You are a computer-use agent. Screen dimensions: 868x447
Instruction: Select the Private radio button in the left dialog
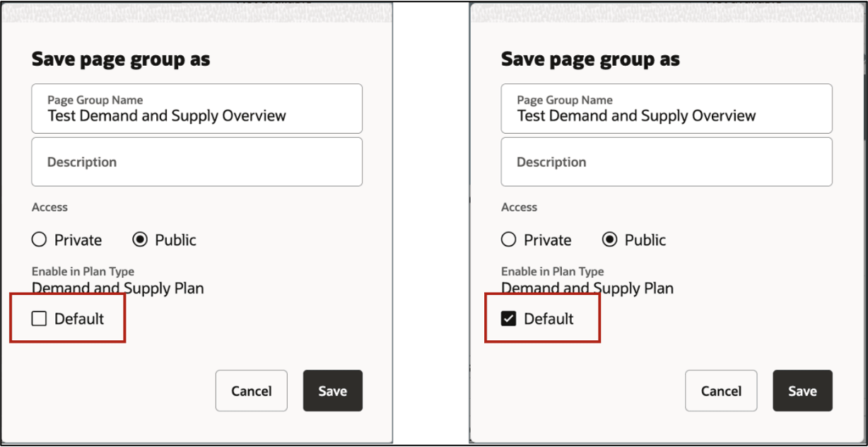tap(39, 240)
